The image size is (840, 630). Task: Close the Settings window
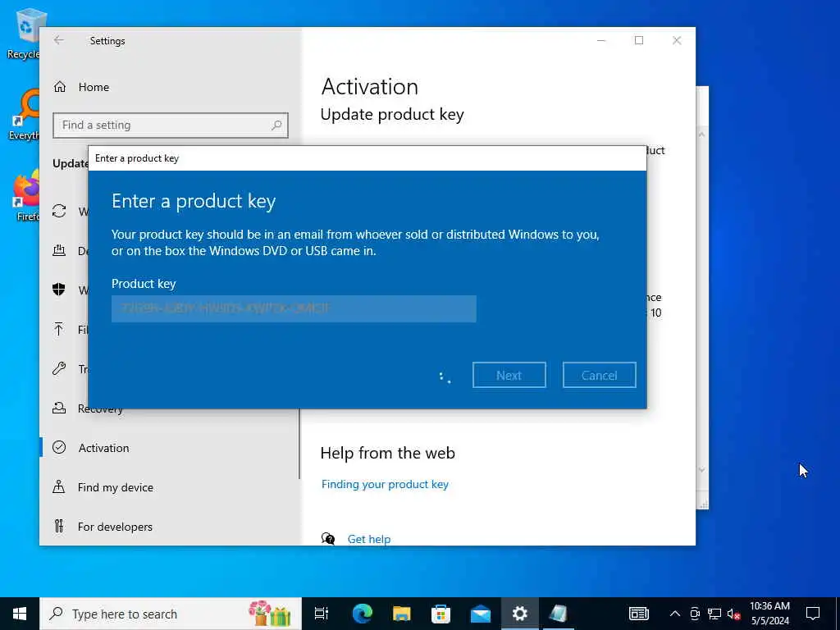pyautogui.click(x=677, y=40)
